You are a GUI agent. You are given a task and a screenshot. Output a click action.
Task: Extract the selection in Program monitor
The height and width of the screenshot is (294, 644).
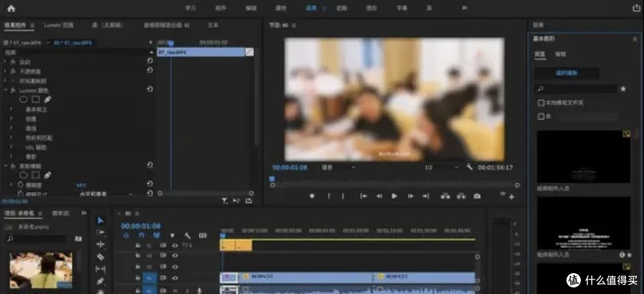461,196
